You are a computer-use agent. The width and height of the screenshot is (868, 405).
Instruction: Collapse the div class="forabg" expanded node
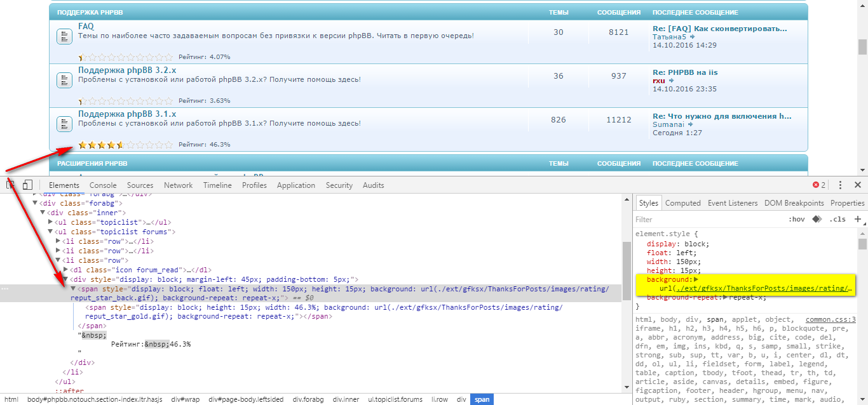tap(36, 203)
